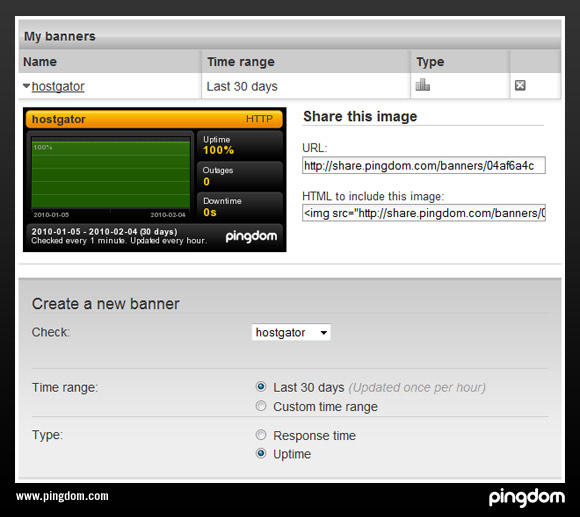Collapse the hostgator row triangle
The height and width of the screenshot is (517, 580).
26,86
